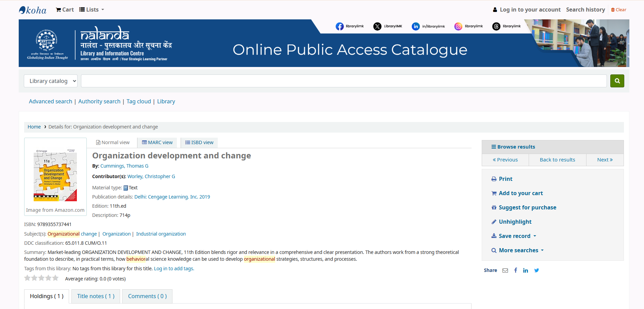Image resolution: width=644 pixels, height=309 pixels.
Task: Open the library Instagram icon in banner
Action: coord(458,27)
